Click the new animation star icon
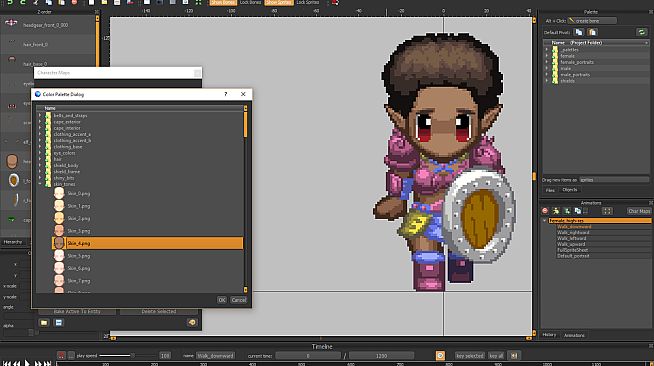Image resolution: width=654 pixels, height=366 pixels. [556, 211]
